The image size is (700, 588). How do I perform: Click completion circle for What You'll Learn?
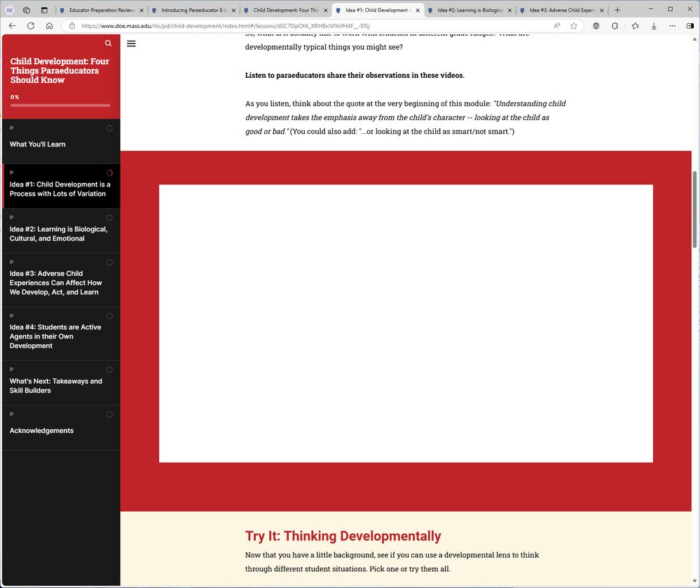109,128
